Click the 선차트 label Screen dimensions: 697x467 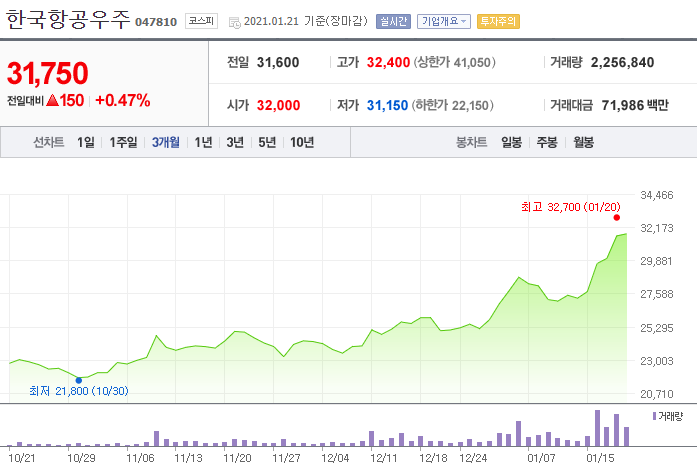pyautogui.click(x=49, y=142)
